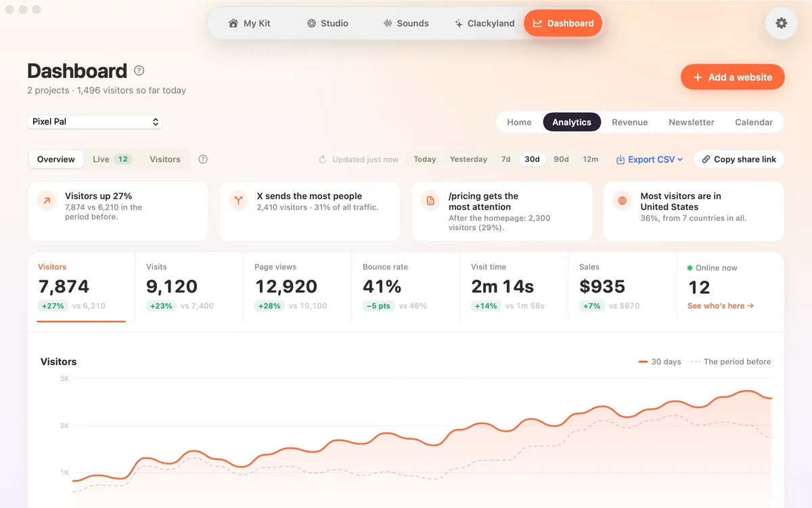Set date range to Yesterday
Image resolution: width=812 pixels, height=508 pixels.
468,159
